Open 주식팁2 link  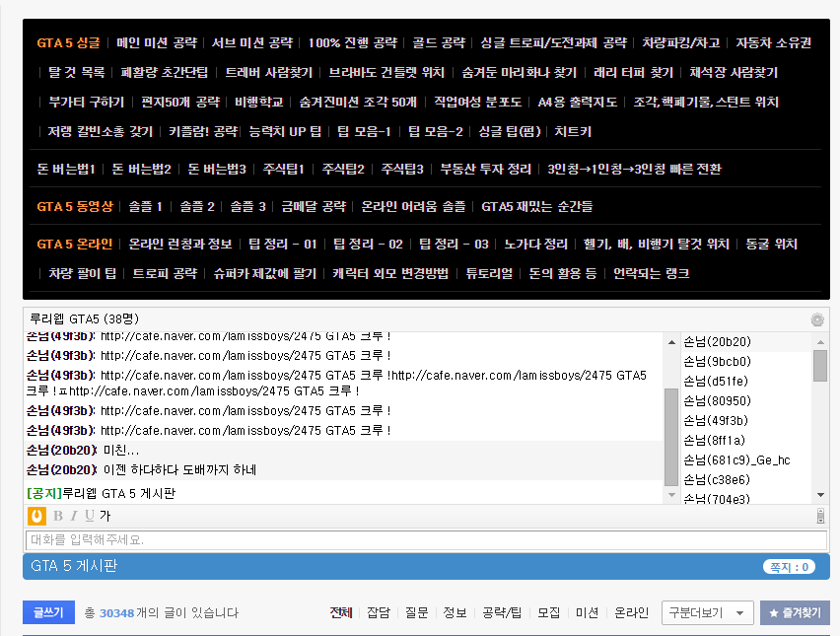click(x=343, y=170)
